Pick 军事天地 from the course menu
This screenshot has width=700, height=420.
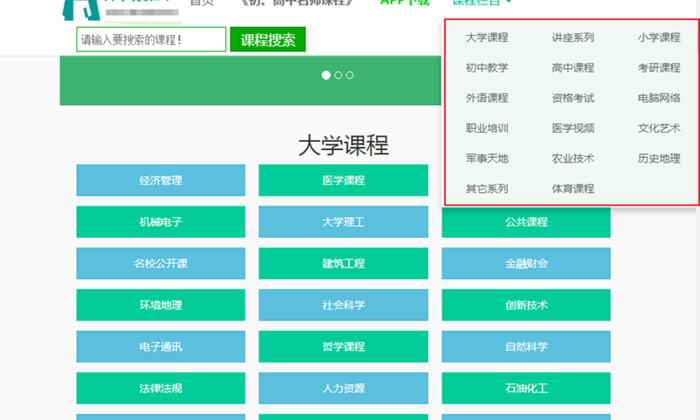point(487,158)
